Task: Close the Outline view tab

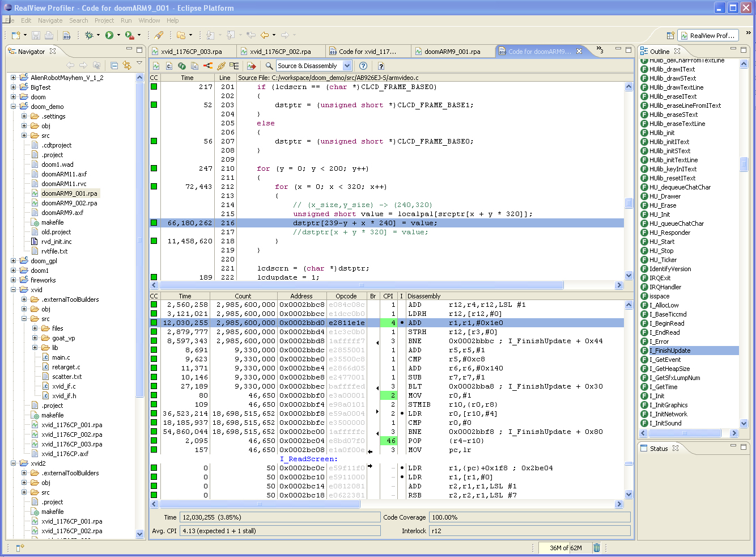Action: (677, 51)
